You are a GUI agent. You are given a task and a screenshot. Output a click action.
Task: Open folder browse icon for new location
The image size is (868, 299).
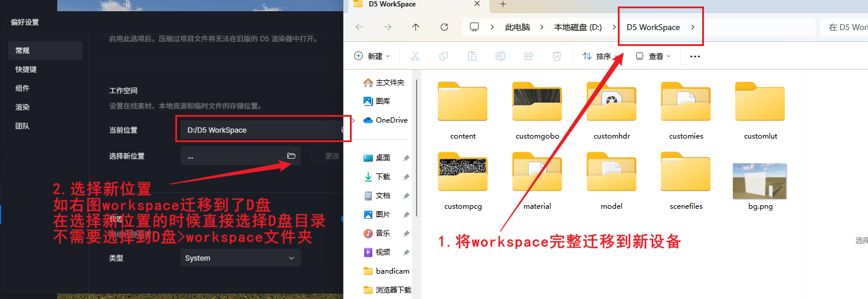291,156
